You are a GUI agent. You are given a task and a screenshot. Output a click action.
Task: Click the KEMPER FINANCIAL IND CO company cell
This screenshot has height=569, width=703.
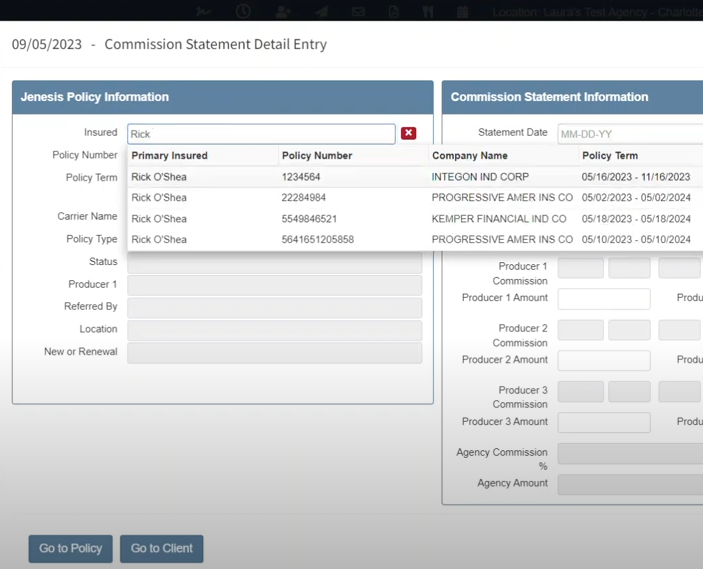(x=499, y=219)
